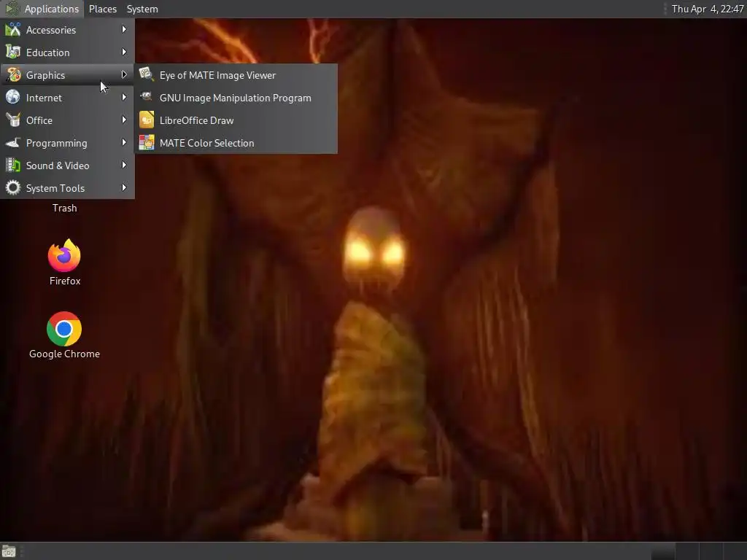747x560 pixels.
Task: Click the show desktop icon in bottom panel
Action: click(9, 551)
